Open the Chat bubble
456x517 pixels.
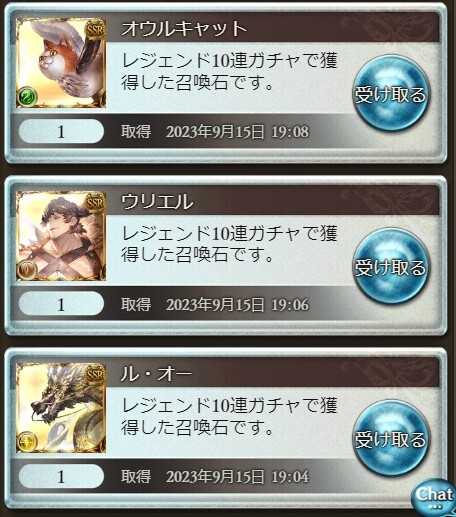434,497
